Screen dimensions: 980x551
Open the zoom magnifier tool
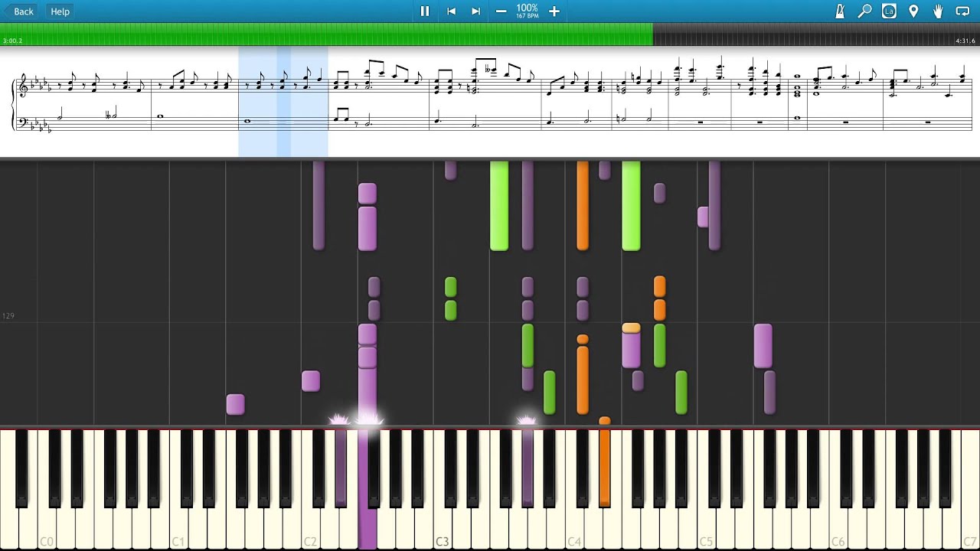coord(864,11)
